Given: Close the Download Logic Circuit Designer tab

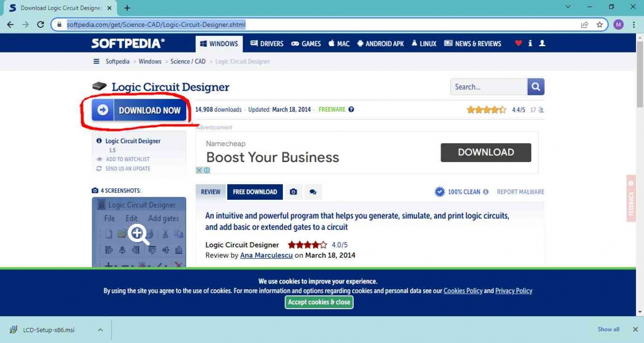Looking at the screenshot, I should (x=110, y=8).
